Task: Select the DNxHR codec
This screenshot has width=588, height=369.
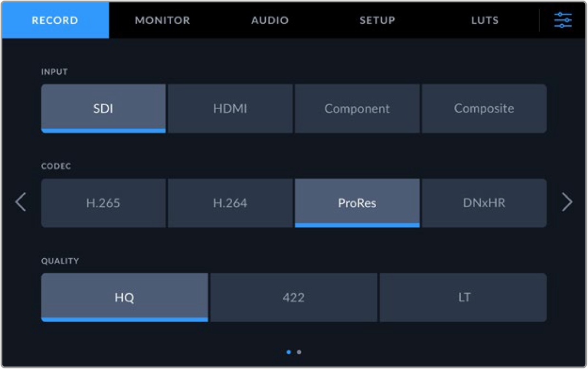Action: (484, 203)
